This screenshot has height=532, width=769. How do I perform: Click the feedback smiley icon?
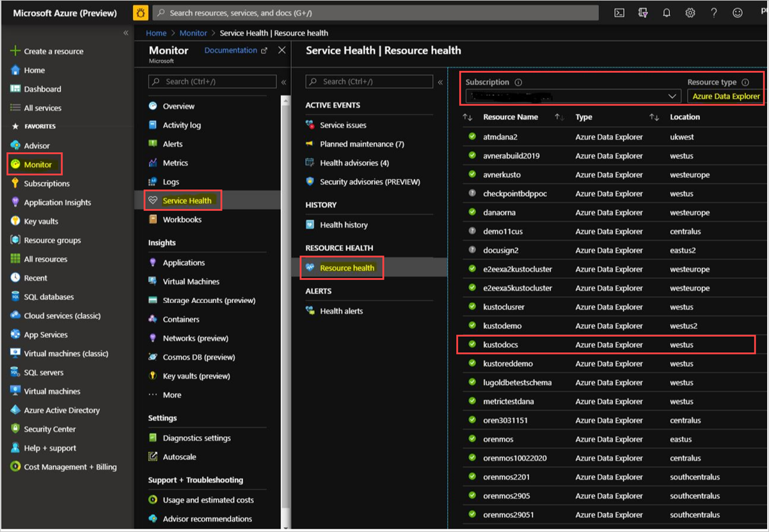coord(738,13)
